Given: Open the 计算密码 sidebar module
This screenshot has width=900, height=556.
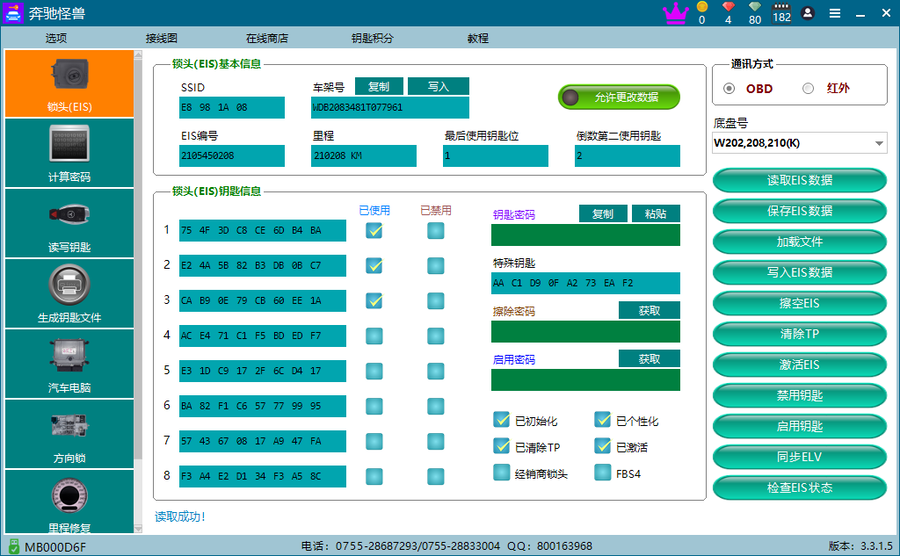Looking at the screenshot, I should tap(69, 152).
